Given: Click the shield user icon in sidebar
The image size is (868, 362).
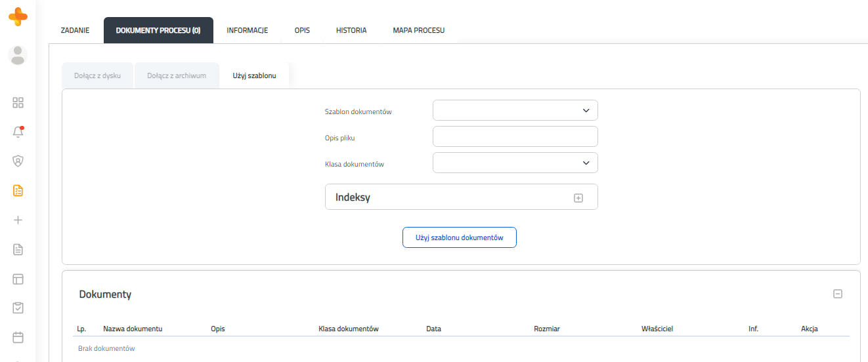Looking at the screenshot, I should (18, 161).
